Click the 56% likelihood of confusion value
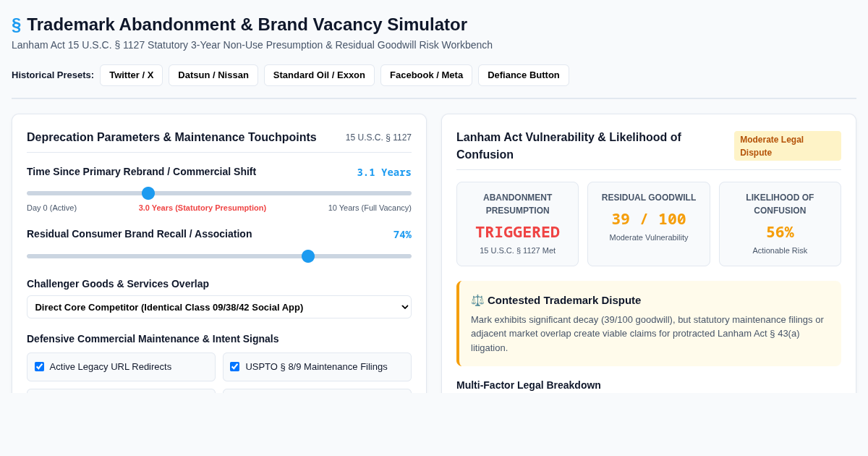The height and width of the screenshot is (456, 868). [780, 232]
